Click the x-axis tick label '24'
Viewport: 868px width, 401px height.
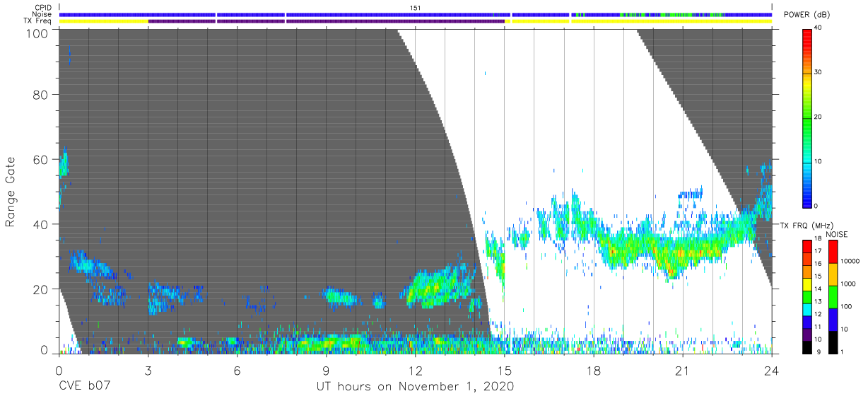[x=772, y=371]
